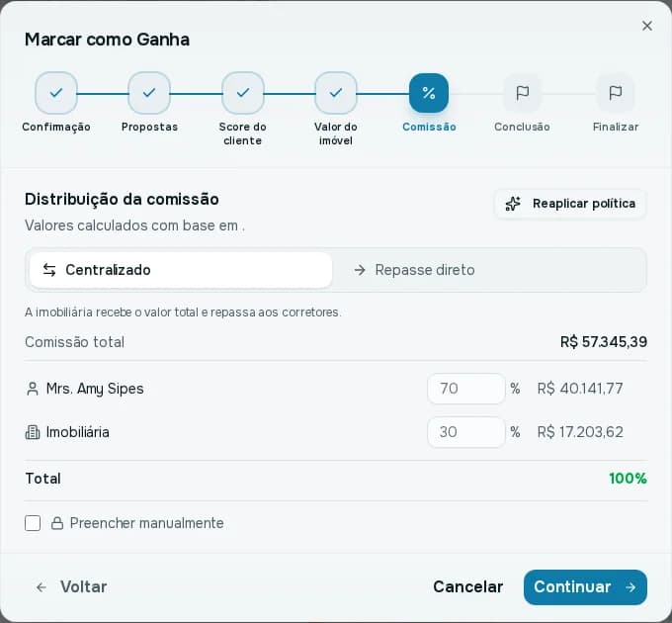The image size is (672, 623).
Task: Open the Valor do imóvel step icon
Action: coord(336,93)
